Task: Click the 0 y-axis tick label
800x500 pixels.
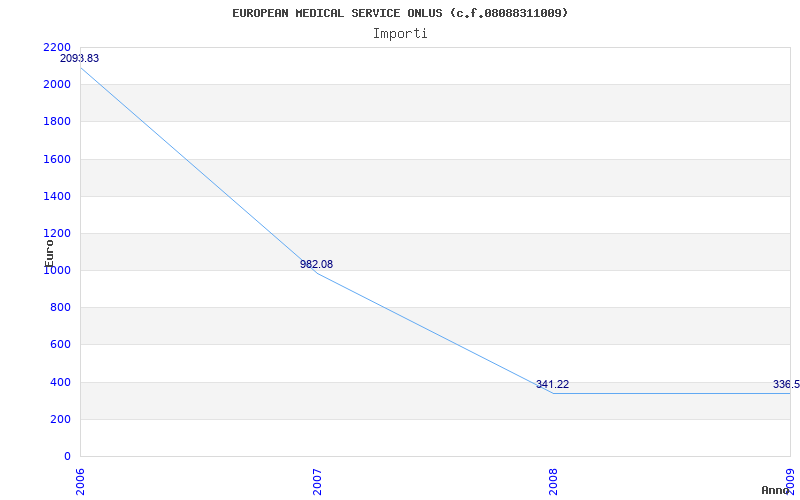Action: point(67,456)
